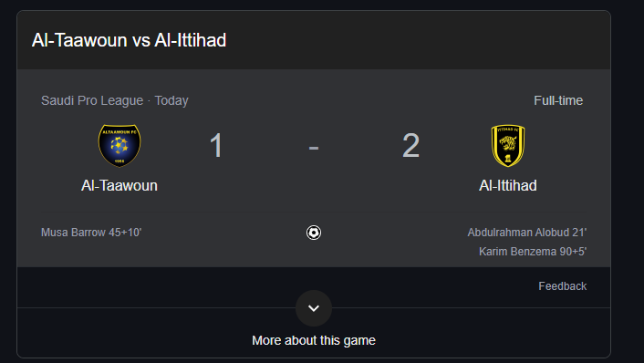Screen dimensions: 644x363
Task: Click Al-Ittihad's score of 2
Action: [x=410, y=145]
